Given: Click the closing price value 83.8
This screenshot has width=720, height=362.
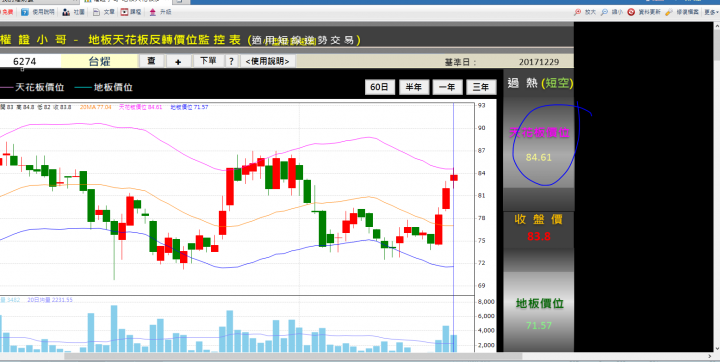Looking at the screenshot, I should click(539, 237).
